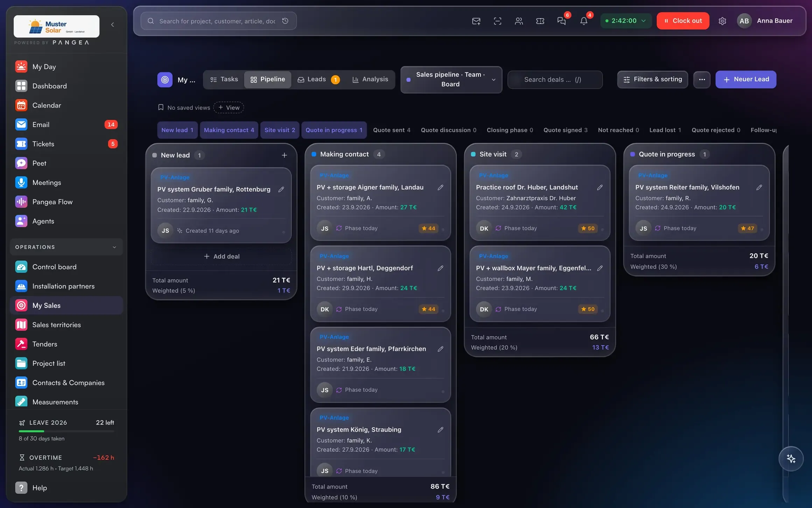
Task: Click Add deal in New lead column
Action: tap(221, 256)
